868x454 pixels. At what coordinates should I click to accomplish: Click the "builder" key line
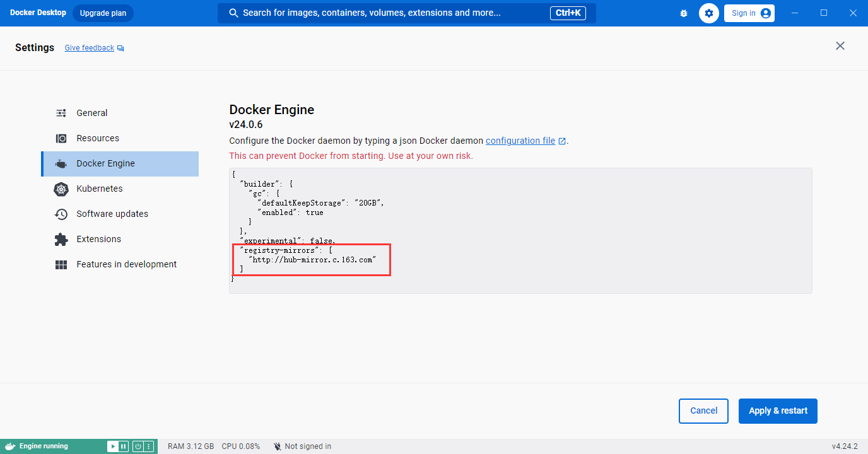(267, 184)
